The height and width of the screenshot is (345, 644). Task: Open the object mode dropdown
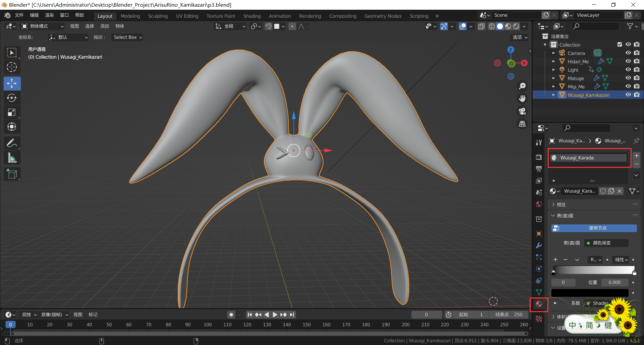pos(43,26)
